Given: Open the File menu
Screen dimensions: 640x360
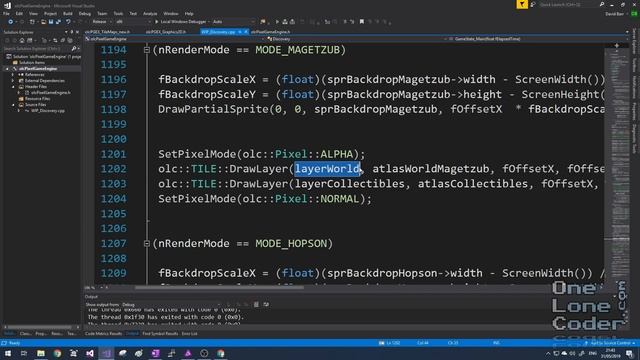Looking at the screenshot, I should point(6,13).
